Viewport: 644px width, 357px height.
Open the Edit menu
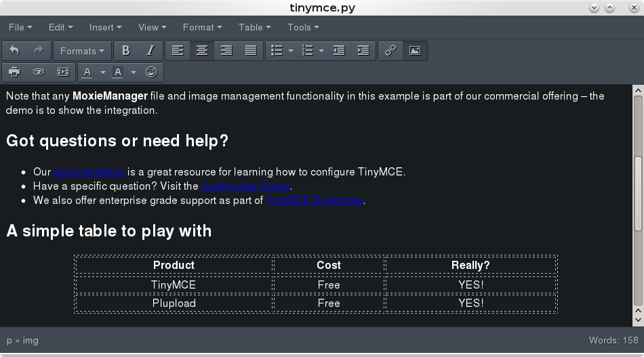[x=60, y=27]
